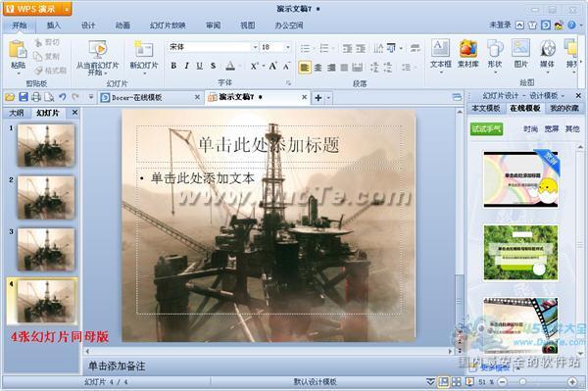Switch to the Insert ribbon tab

(x=53, y=25)
